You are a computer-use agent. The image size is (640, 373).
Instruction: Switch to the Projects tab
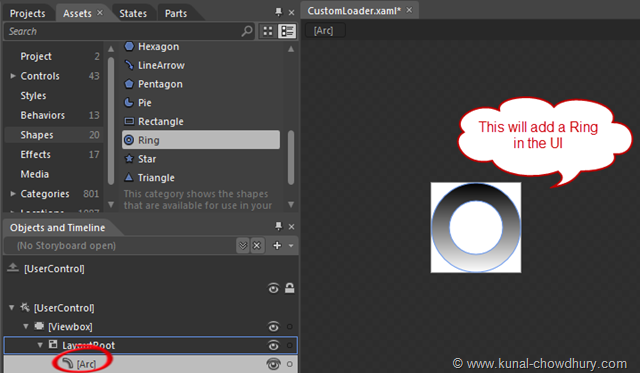27,13
